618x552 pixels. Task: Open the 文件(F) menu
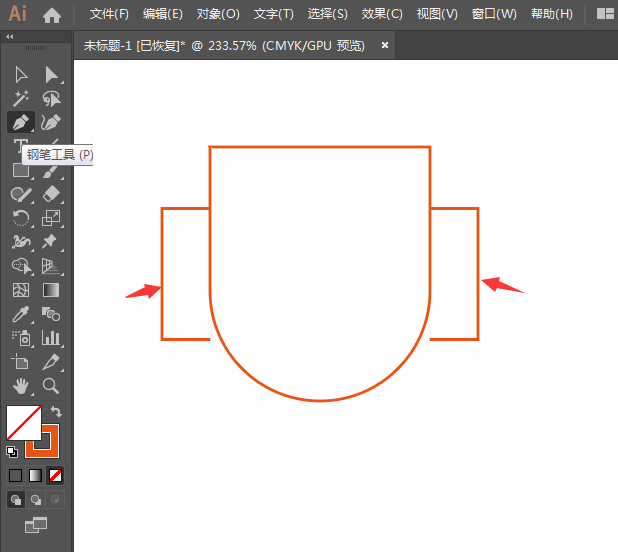109,14
